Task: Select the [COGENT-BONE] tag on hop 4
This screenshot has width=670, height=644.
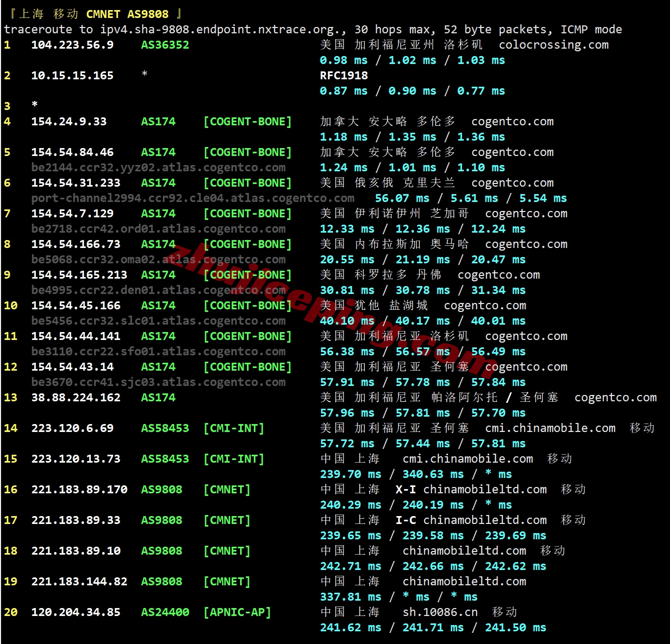Action: (247, 122)
